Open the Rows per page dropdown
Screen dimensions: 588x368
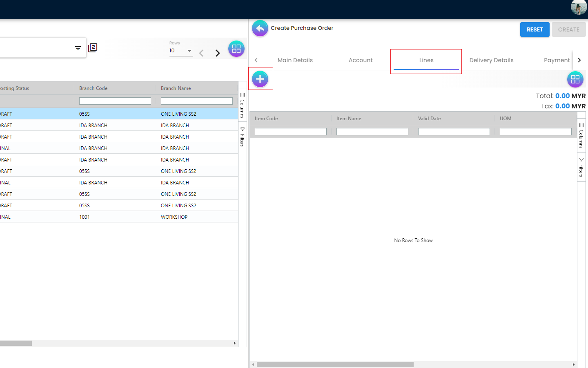point(181,51)
